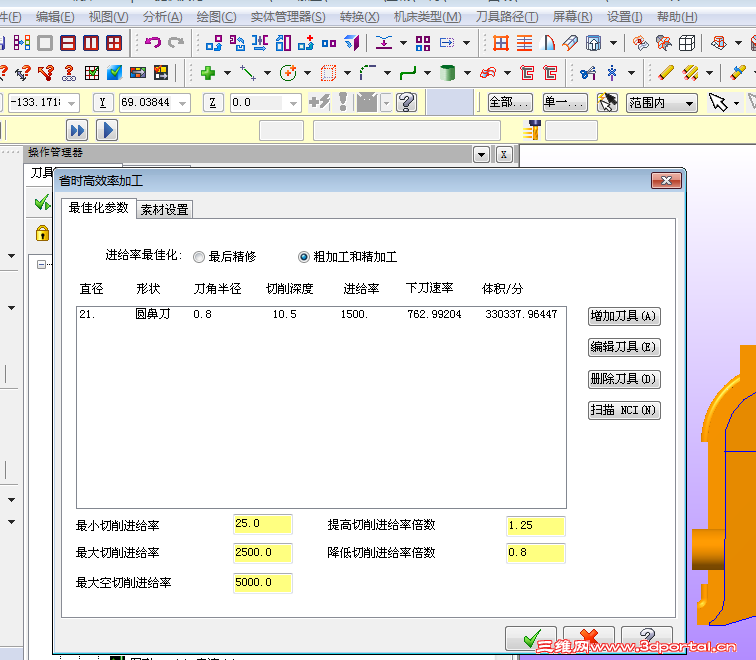Click the blue play step button
This screenshot has width=756, height=660.
coord(107,131)
